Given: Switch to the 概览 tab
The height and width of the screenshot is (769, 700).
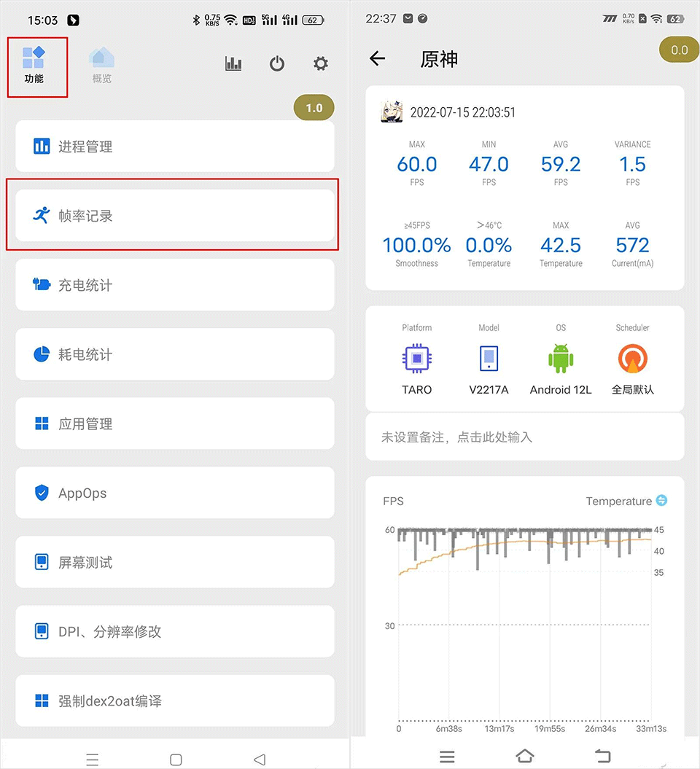Looking at the screenshot, I should pyautogui.click(x=102, y=64).
